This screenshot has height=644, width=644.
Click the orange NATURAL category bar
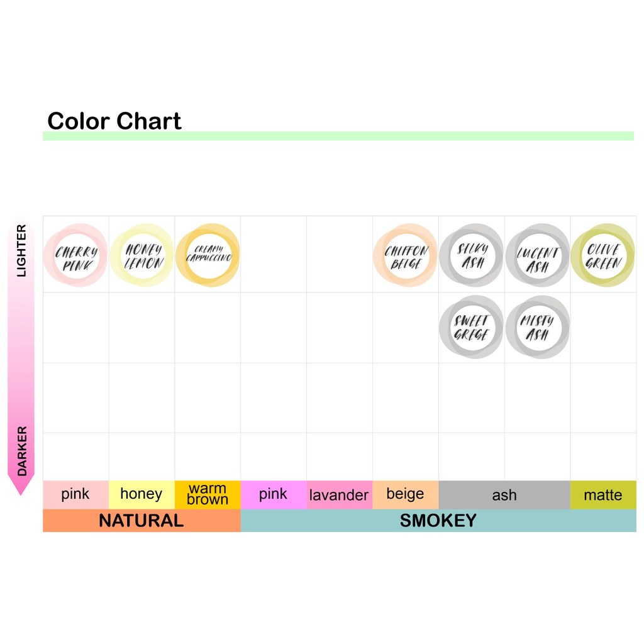point(142,521)
